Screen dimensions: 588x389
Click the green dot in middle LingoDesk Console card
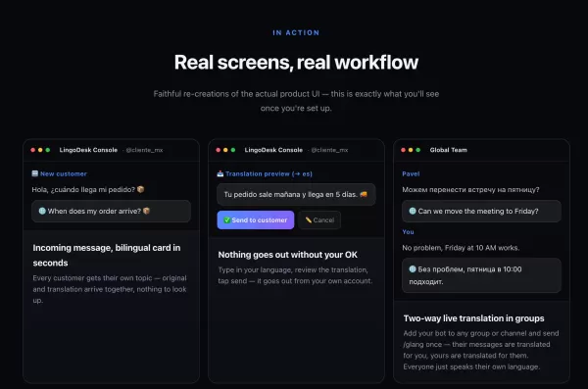[233, 150]
